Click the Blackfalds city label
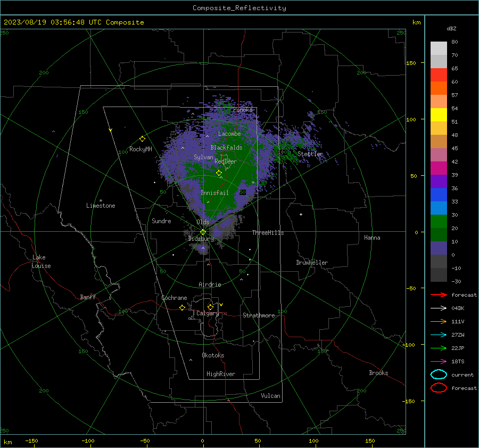Screen dimensions: 479x448 [x=226, y=148]
